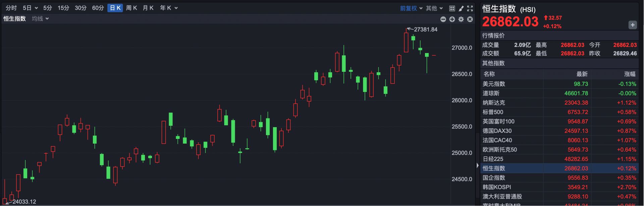644x206 pixels.
Task: Select the 60分 interval tab
Action: [98, 8]
